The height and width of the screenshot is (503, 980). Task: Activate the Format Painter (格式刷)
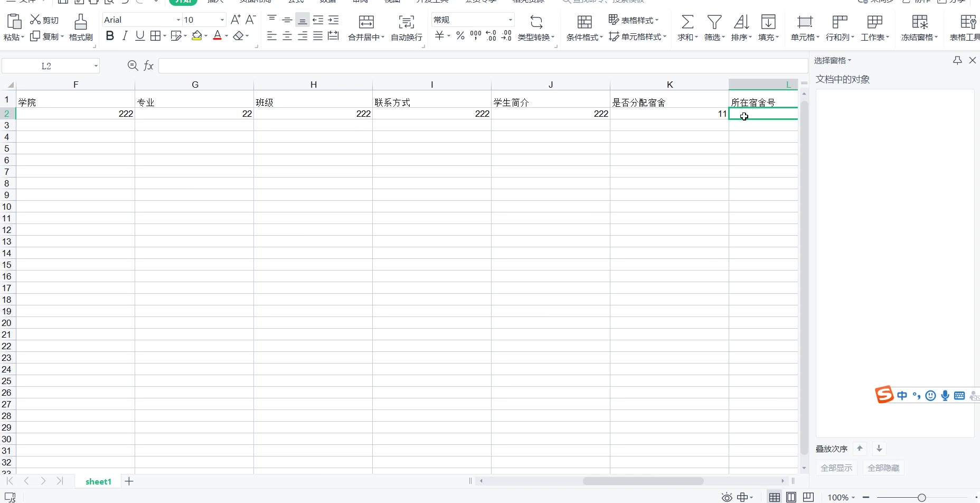[x=81, y=27]
